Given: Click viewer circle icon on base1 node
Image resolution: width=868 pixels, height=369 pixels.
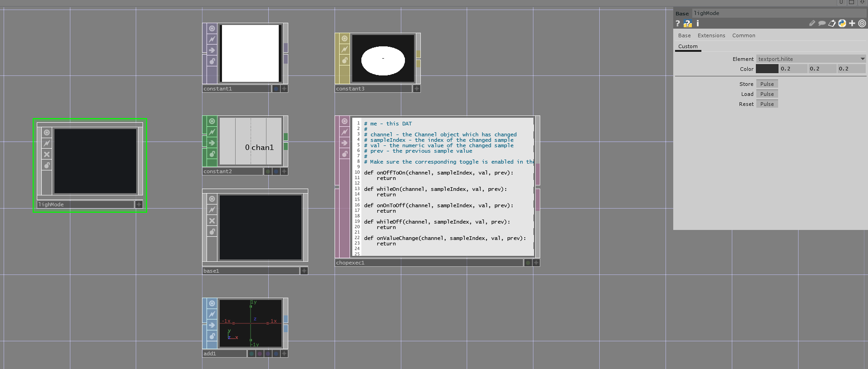Looking at the screenshot, I should [x=212, y=199].
